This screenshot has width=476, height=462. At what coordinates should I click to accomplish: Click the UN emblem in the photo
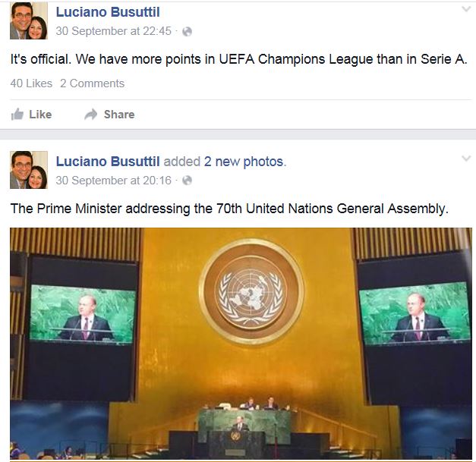click(x=251, y=292)
